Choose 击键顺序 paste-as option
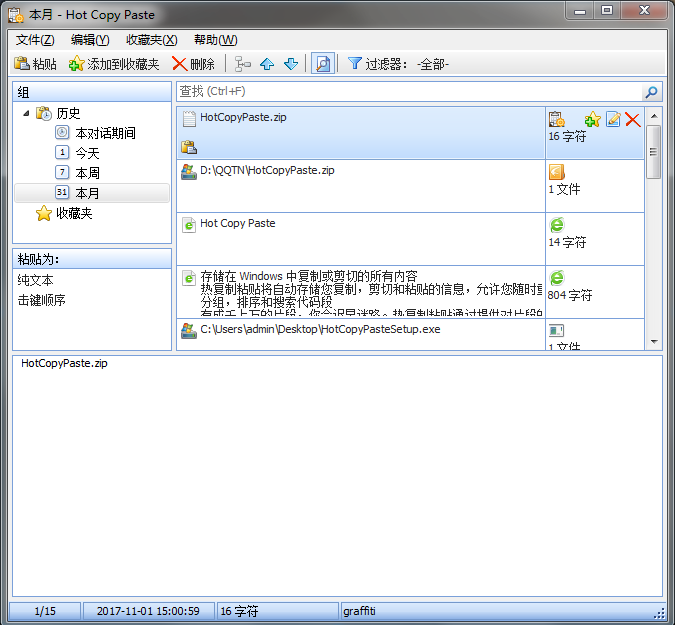 tap(41, 300)
